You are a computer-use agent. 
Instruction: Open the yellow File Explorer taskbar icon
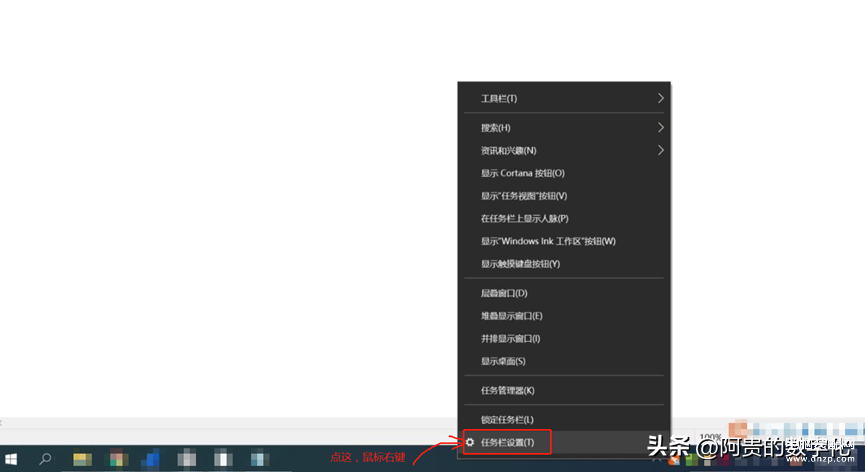coord(82,459)
